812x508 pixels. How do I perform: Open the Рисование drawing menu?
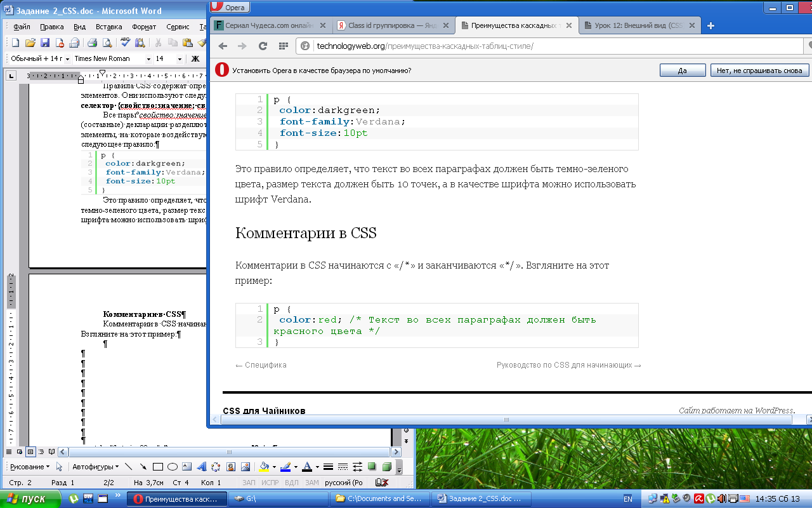29,467
